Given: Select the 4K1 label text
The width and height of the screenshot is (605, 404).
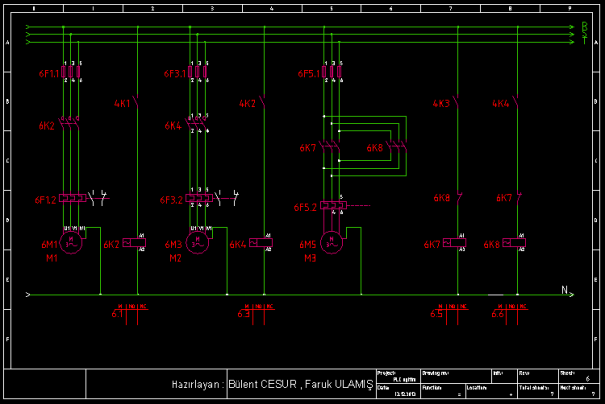Looking at the screenshot, I should pyautogui.click(x=122, y=103).
